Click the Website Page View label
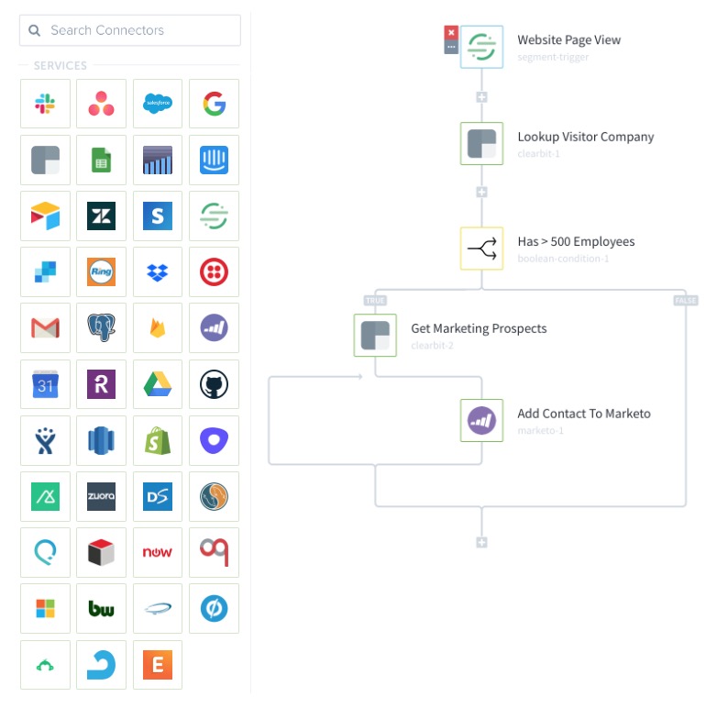Image resolution: width=728 pixels, height=708 pixels. point(568,40)
